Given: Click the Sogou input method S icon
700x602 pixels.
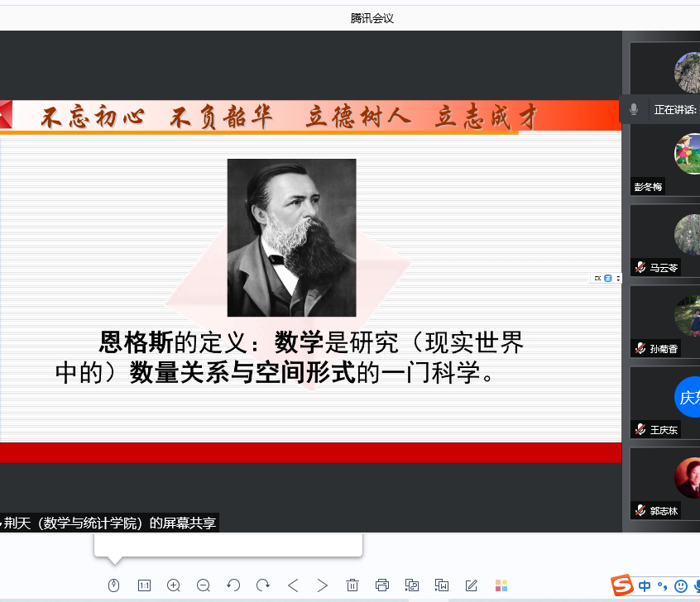Looking at the screenshot, I should [622, 585].
